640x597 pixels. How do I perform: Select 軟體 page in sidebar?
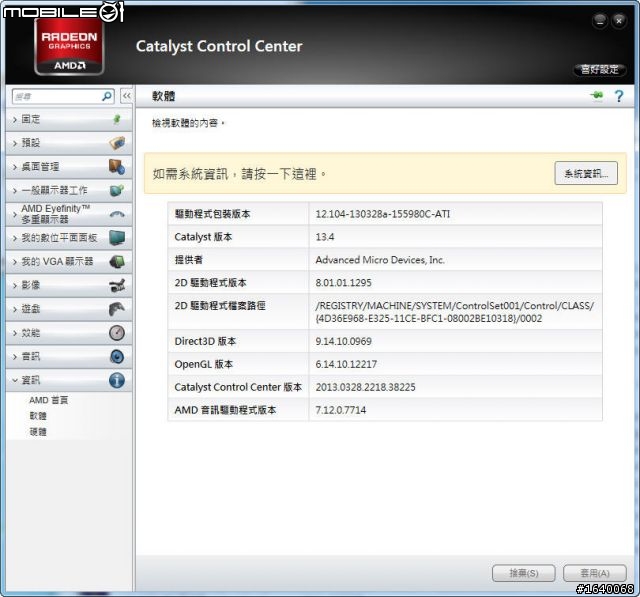pos(38,416)
